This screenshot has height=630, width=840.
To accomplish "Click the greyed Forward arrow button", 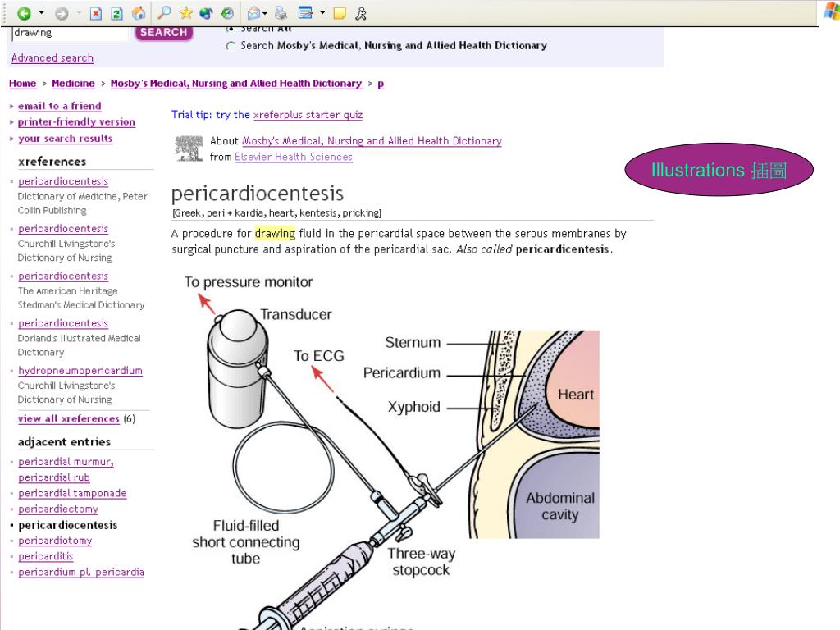I will (62, 13).
